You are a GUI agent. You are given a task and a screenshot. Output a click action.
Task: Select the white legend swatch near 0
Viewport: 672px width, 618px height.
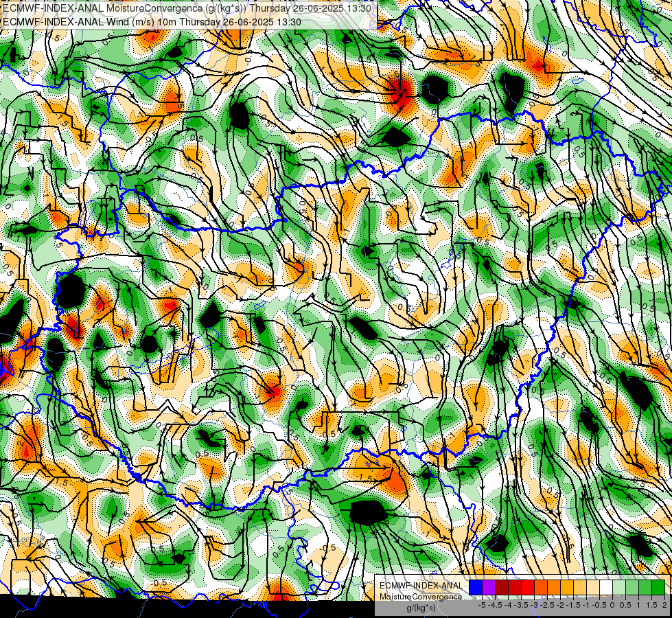(606, 587)
